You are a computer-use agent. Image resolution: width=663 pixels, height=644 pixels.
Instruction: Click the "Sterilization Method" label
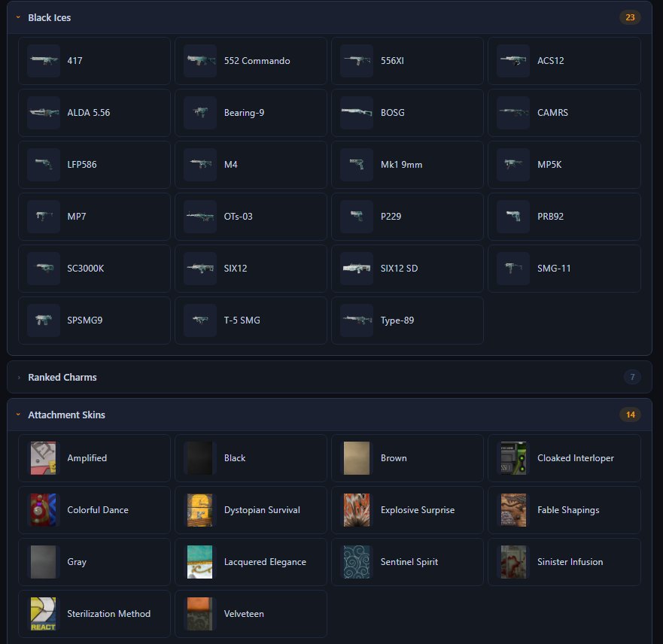coord(108,614)
